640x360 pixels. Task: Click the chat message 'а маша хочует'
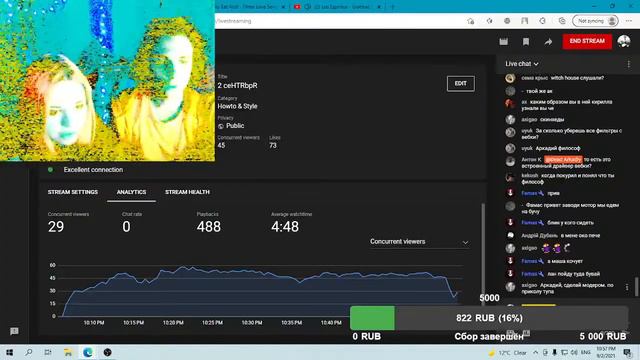(x=565, y=261)
